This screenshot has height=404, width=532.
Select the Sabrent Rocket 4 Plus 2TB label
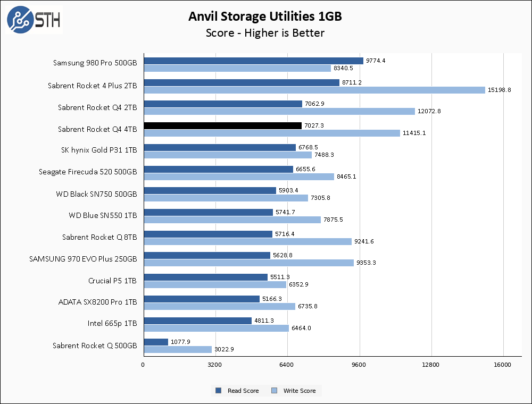tap(92, 86)
